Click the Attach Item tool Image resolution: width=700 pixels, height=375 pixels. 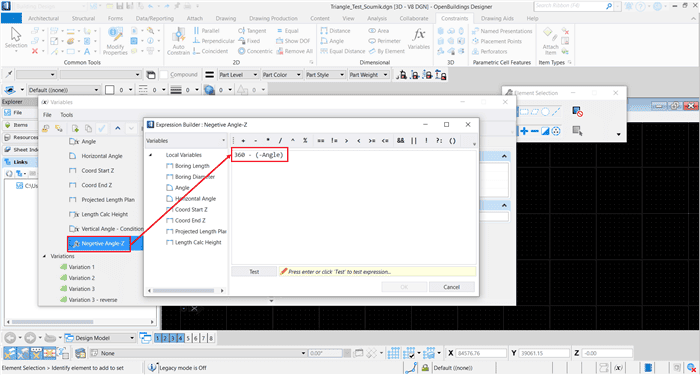pyautogui.click(x=550, y=41)
